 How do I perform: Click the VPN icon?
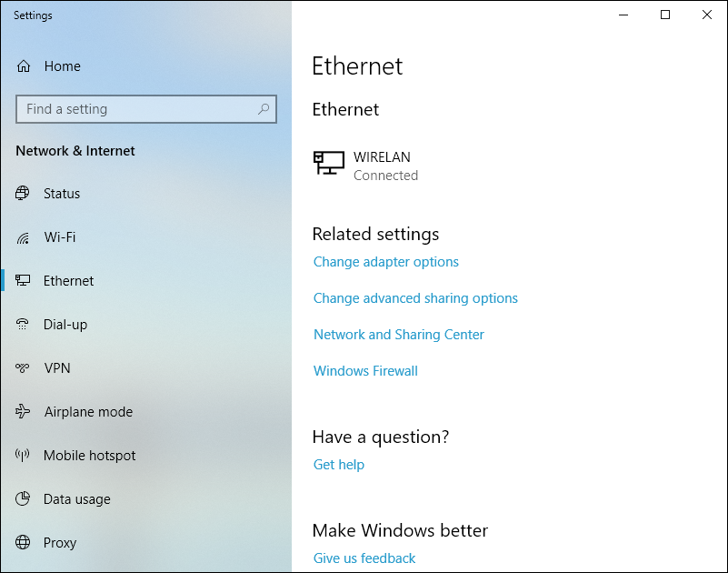[x=23, y=367]
